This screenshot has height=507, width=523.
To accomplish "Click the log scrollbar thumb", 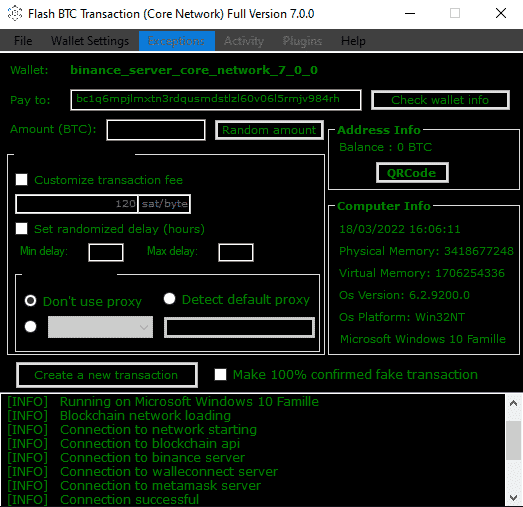I will click(513, 441).
